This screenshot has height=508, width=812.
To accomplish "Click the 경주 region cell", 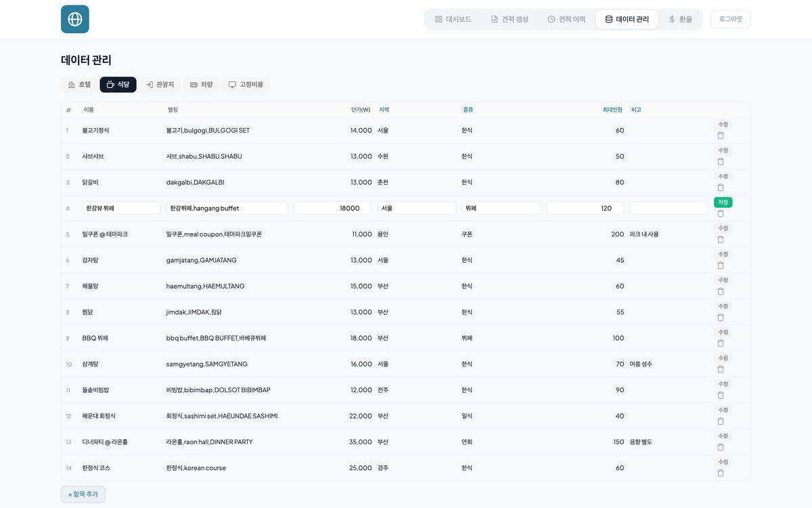I will click(383, 468).
